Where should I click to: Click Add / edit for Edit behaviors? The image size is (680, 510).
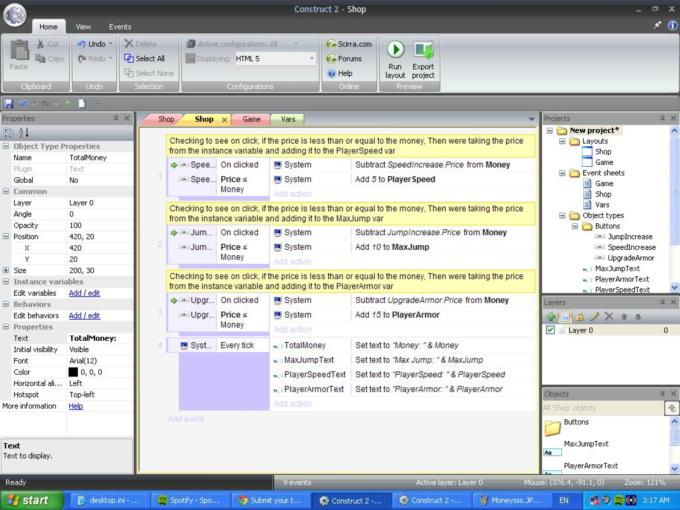[84, 316]
